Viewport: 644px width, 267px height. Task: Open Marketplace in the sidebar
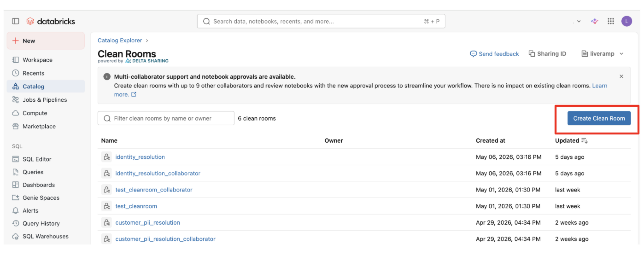pos(46,126)
